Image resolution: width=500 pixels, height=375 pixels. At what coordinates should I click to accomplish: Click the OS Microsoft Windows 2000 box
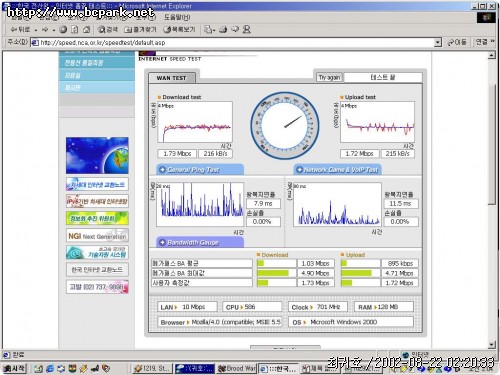pyautogui.click(x=351, y=322)
